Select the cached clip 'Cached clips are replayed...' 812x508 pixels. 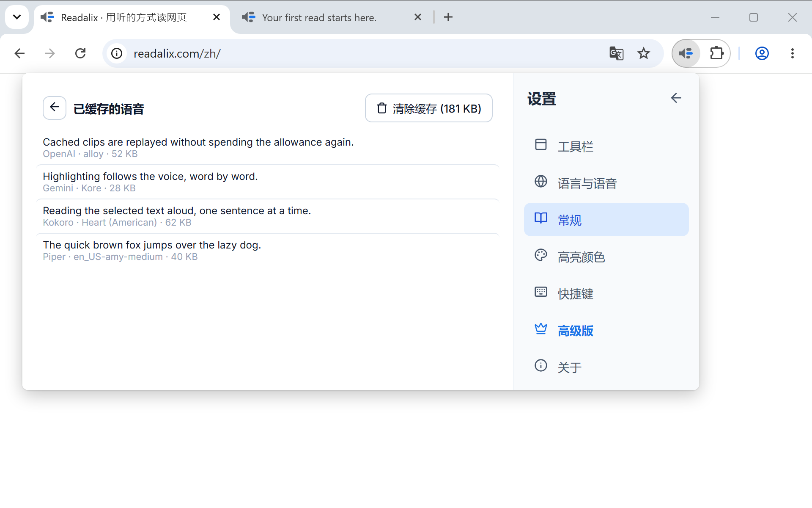tap(268, 148)
